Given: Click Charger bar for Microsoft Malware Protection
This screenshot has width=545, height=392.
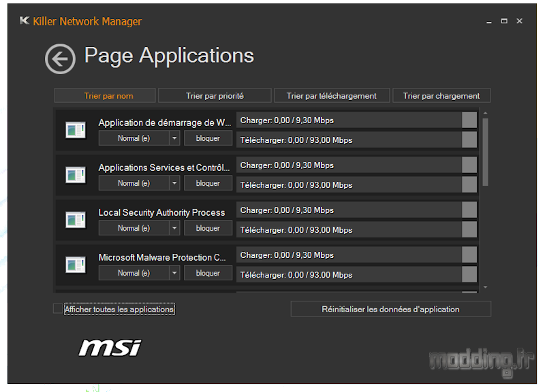Looking at the screenshot, I should click(x=356, y=255).
